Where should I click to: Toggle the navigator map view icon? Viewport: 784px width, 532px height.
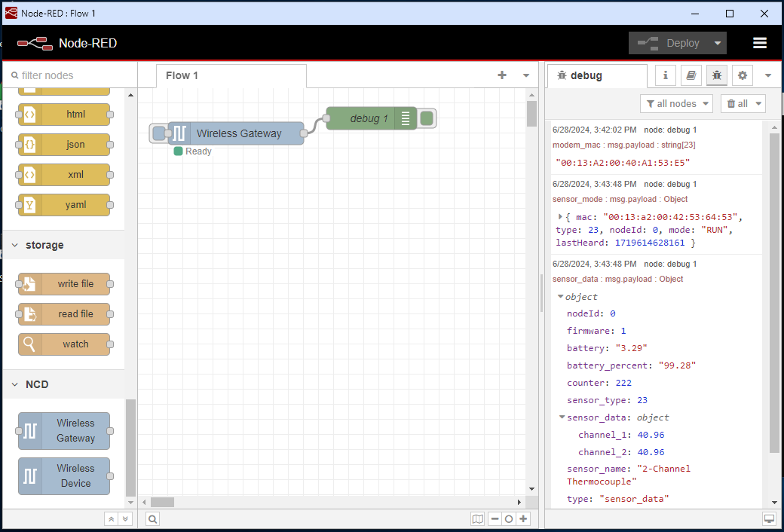click(478, 519)
